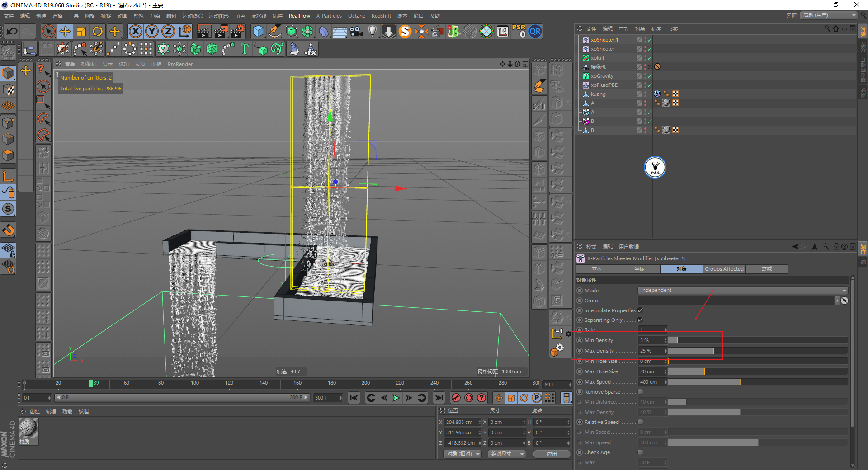Open the Mode dropdown showing Independent
The image size is (868, 470).
tap(742, 290)
